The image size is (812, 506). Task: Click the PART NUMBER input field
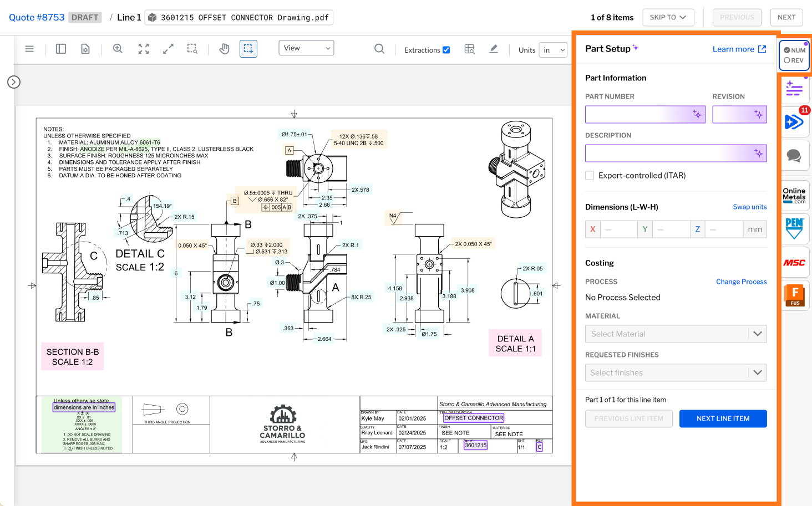645,115
